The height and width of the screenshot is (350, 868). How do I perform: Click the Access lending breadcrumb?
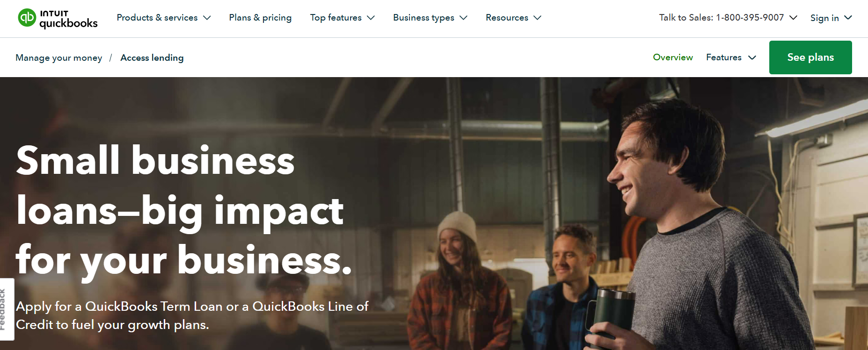pos(152,58)
